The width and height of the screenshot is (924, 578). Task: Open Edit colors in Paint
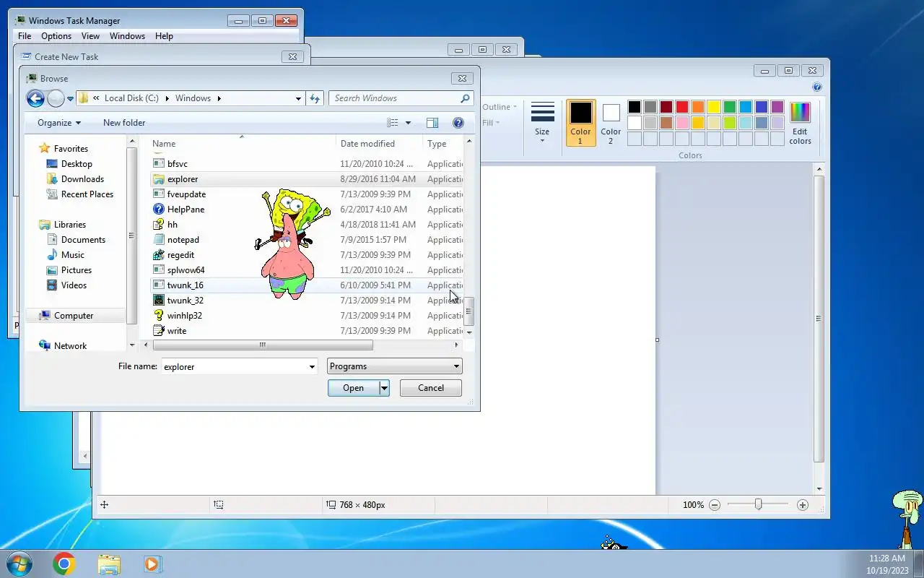pos(800,123)
